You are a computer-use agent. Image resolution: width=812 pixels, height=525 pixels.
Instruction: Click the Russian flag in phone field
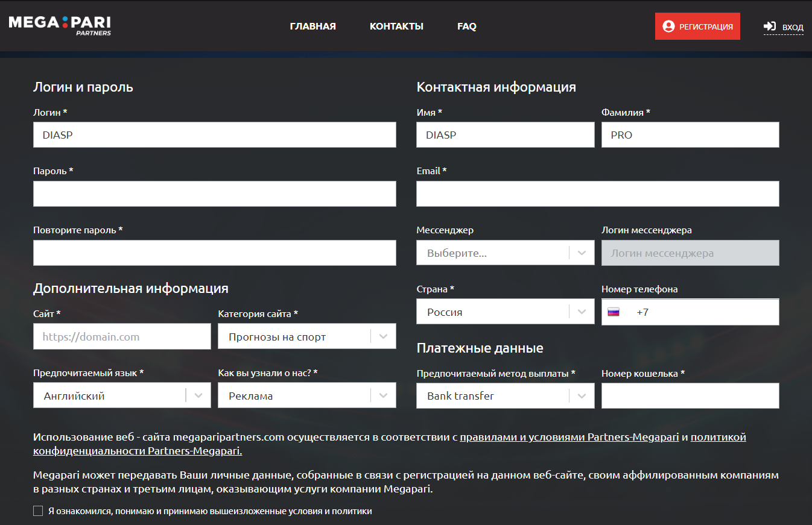tap(614, 312)
